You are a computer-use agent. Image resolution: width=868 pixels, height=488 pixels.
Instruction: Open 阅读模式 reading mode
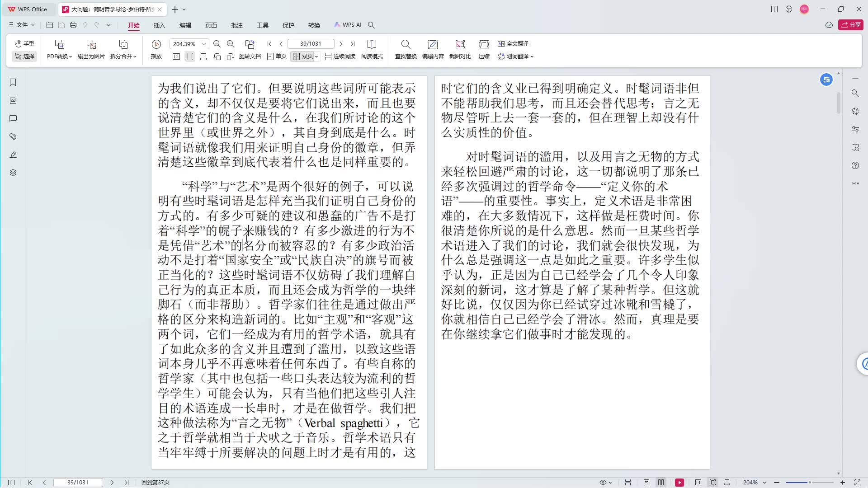(x=372, y=49)
